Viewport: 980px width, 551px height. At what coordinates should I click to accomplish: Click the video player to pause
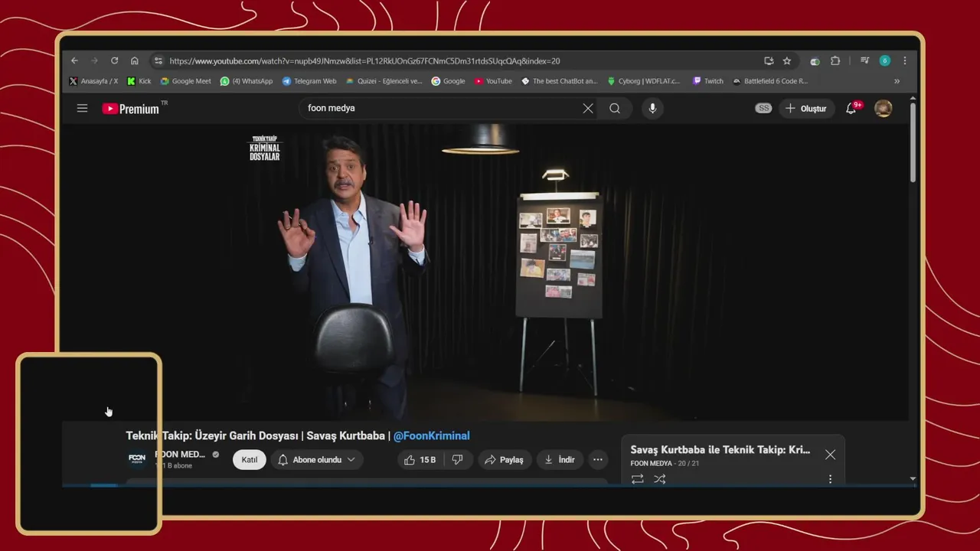click(485, 272)
